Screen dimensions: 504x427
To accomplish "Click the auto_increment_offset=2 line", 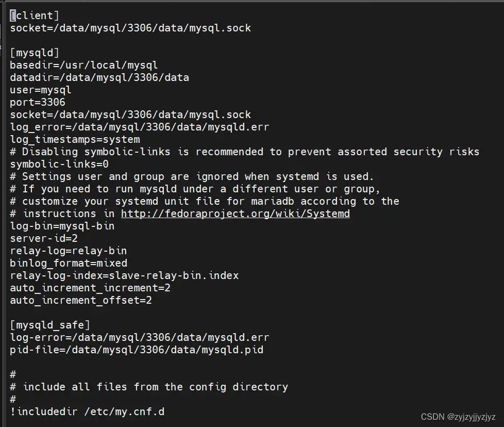I will coord(80,300).
